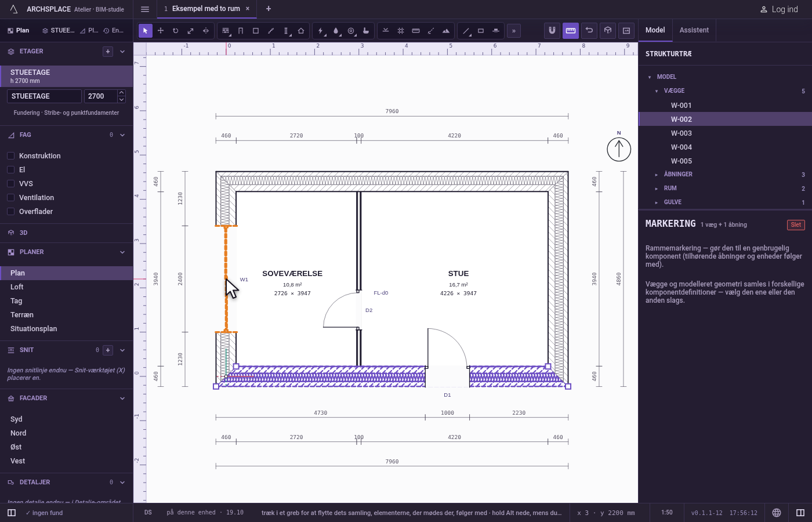Select the wall drawing tool
Viewport: 812px width, 522px height.
[226, 31]
